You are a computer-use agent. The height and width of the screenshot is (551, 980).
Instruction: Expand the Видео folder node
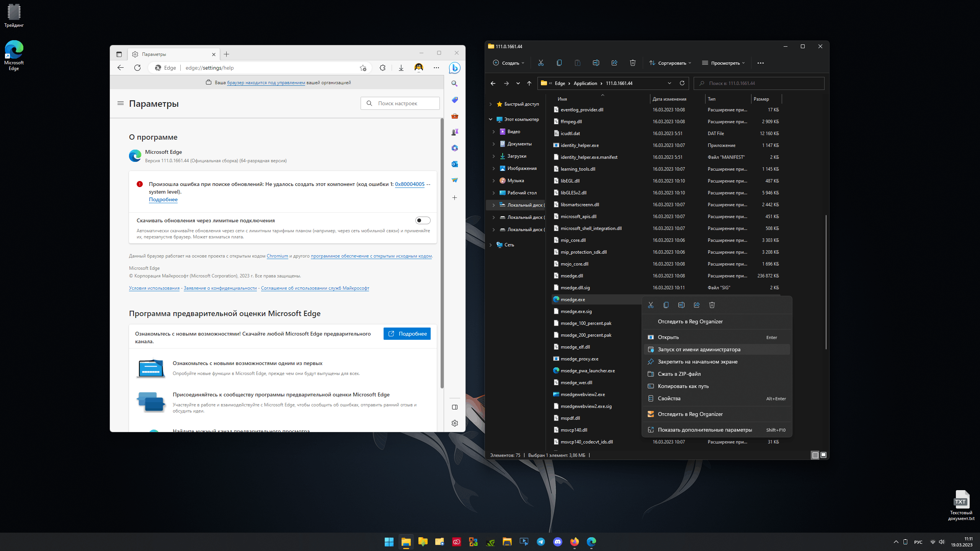(493, 132)
